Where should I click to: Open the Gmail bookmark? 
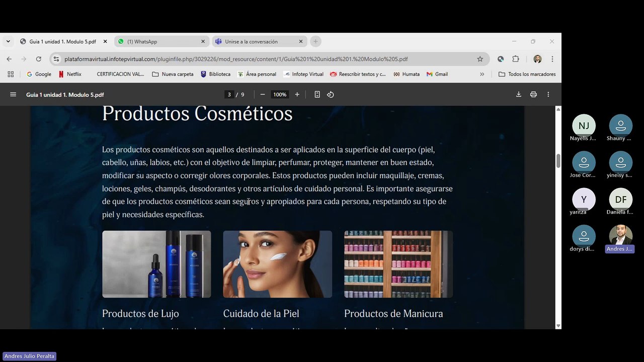tap(437, 74)
